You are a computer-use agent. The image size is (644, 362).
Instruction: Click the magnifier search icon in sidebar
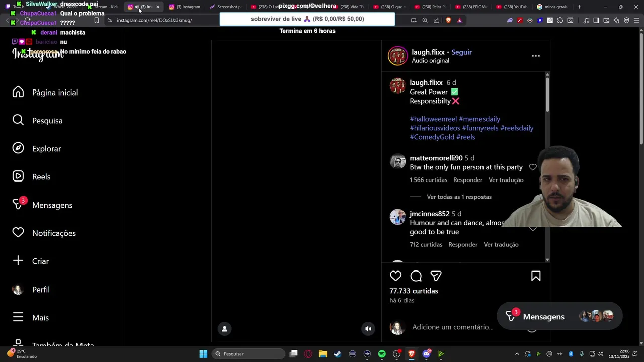18,120
